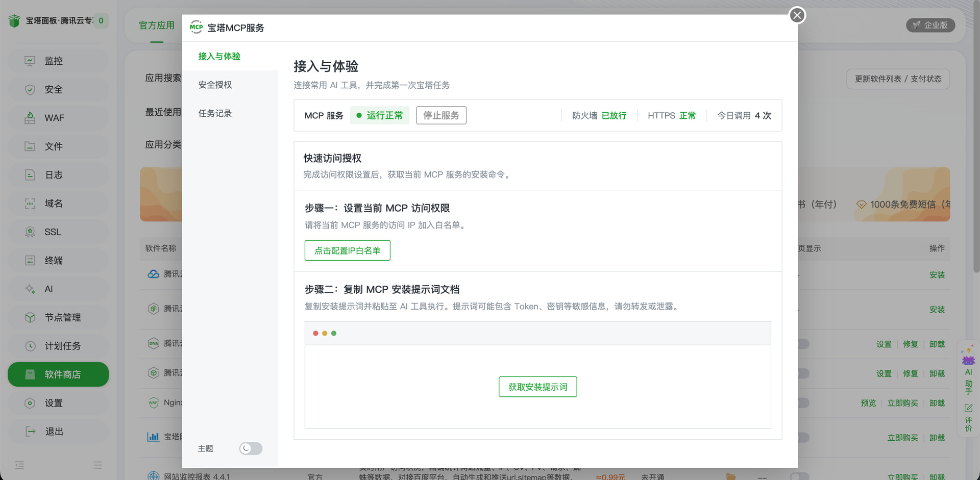The height and width of the screenshot is (480, 980).
Task: Click the 快速访问授权 heading
Action: click(x=332, y=158)
